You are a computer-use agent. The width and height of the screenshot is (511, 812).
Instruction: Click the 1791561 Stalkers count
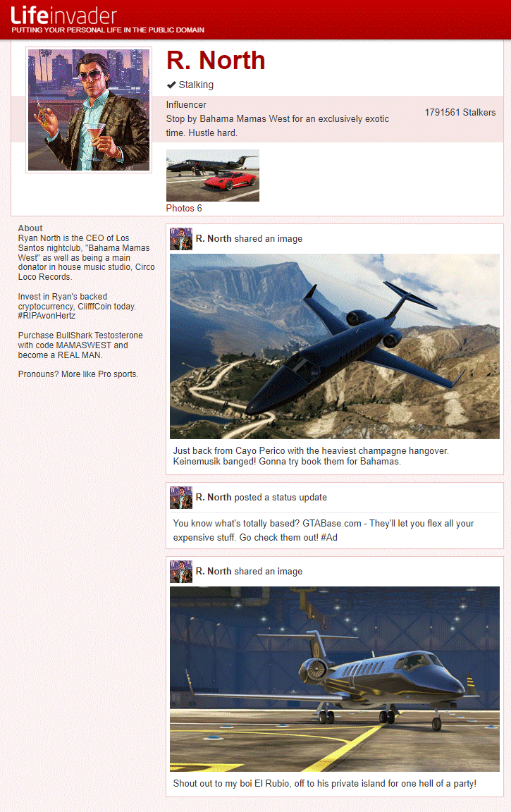click(460, 112)
